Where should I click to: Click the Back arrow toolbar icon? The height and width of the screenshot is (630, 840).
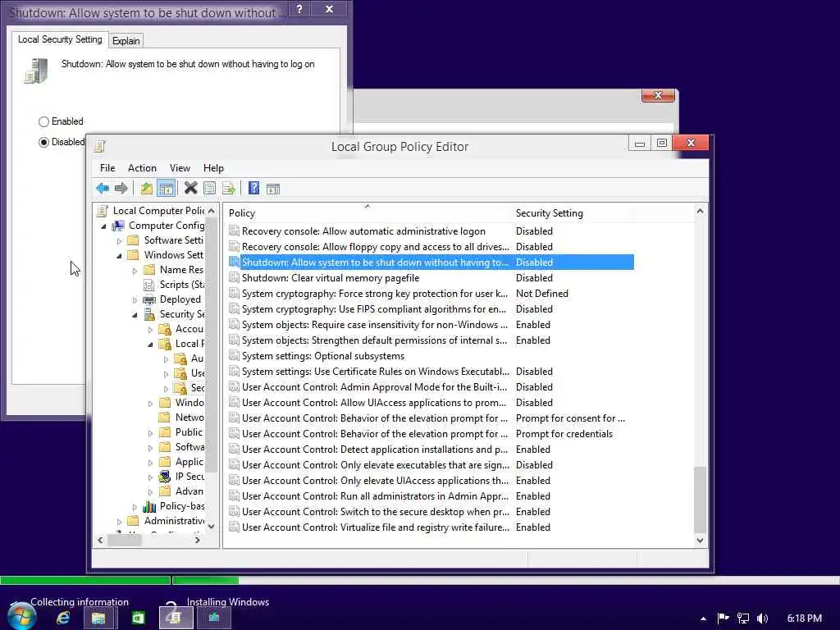[x=103, y=189]
